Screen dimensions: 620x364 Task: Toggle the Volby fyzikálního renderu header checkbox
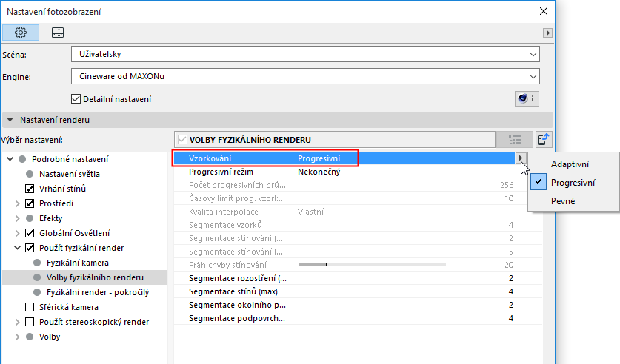click(182, 140)
